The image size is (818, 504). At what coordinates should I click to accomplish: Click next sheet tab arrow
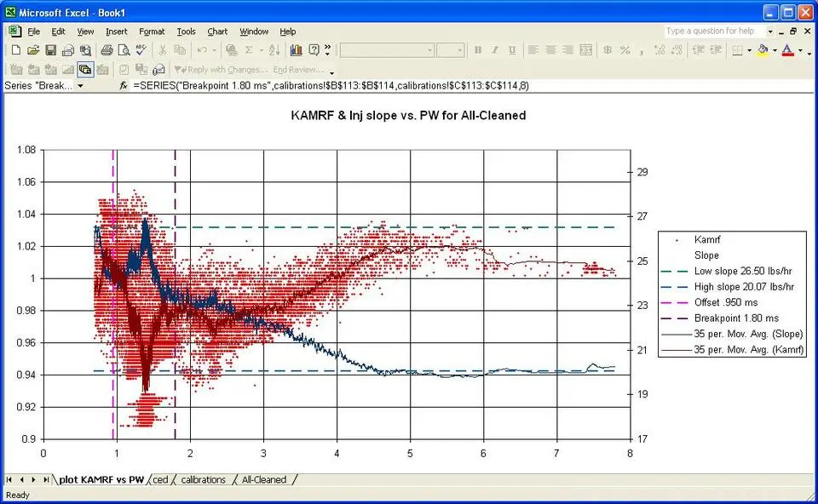33,479
